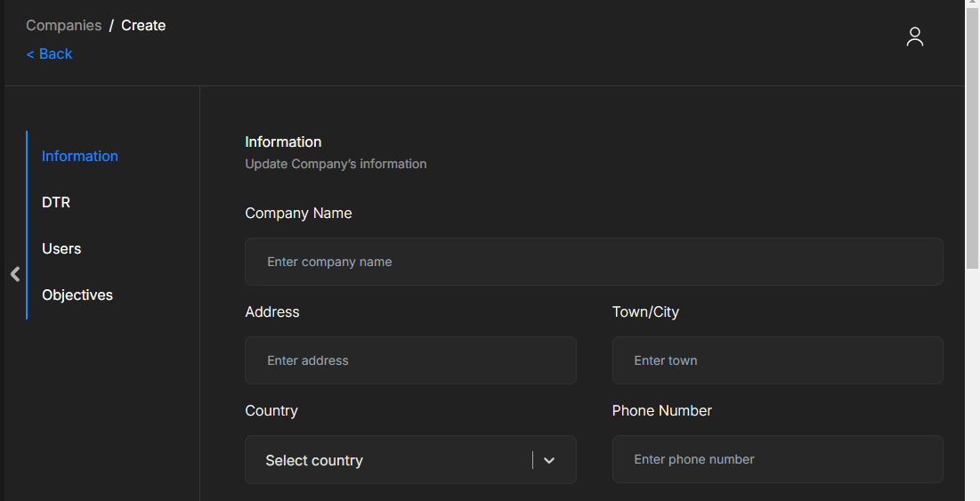Select the Information sidebar tab

coord(80,157)
